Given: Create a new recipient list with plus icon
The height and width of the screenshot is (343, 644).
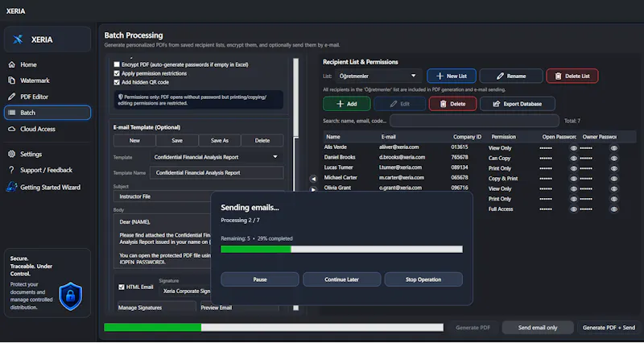Looking at the screenshot, I should (452, 76).
